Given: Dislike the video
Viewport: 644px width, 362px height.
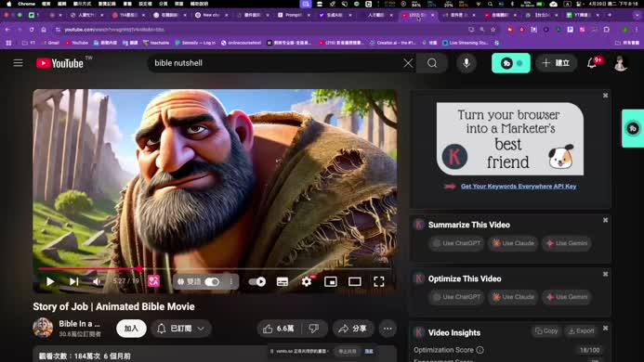Looking at the screenshot, I should click(314, 329).
